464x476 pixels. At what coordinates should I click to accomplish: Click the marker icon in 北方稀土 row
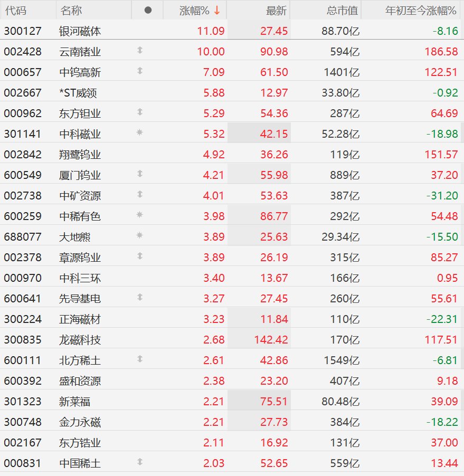(x=140, y=359)
